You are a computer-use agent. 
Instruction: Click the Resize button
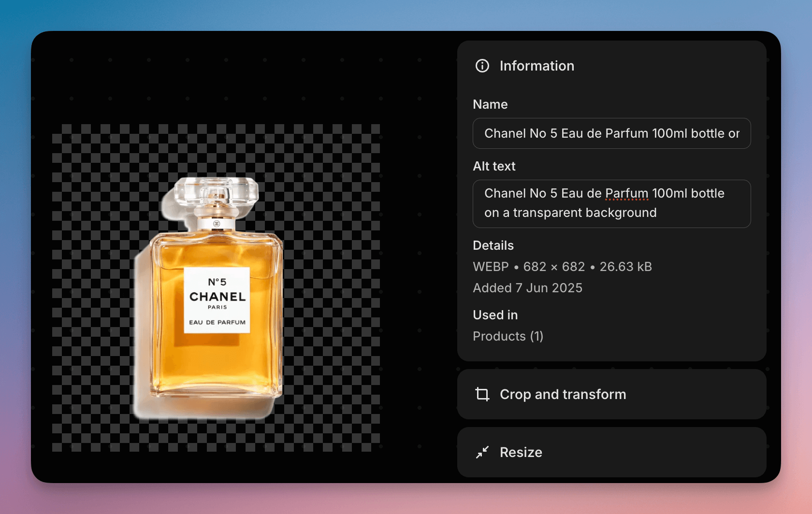click(611, 452)
